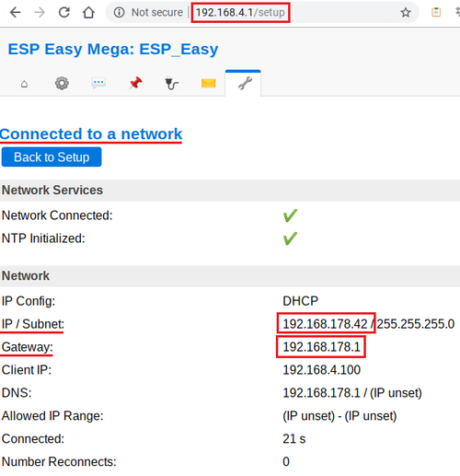Open the yellow extension icon in toolbar

pos(436,12)
